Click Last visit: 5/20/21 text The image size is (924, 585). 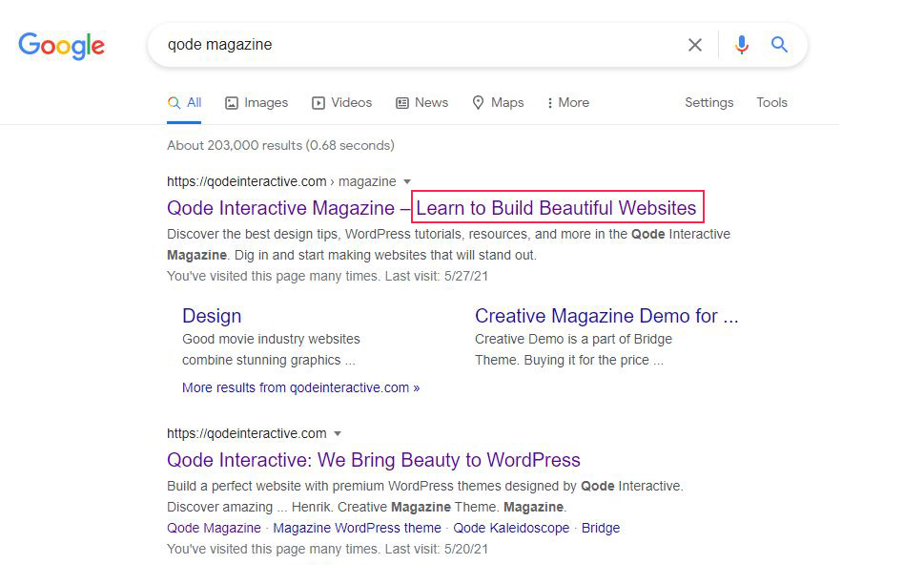(437, 549)
